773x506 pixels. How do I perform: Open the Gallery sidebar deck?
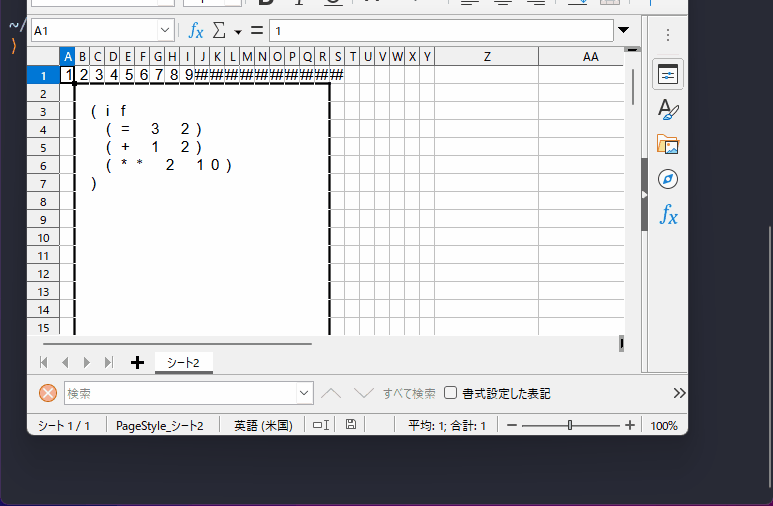[x=668, y=145]
